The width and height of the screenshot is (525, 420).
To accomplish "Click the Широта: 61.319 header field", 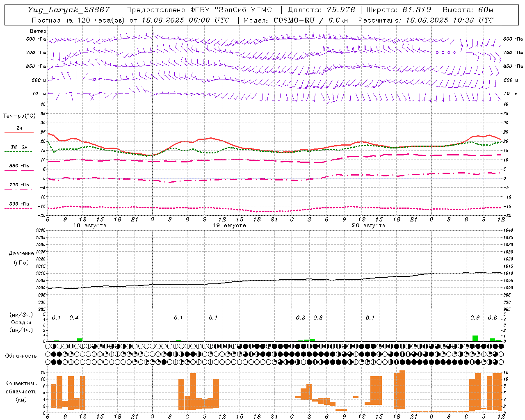I will click(x=399, y=10).
